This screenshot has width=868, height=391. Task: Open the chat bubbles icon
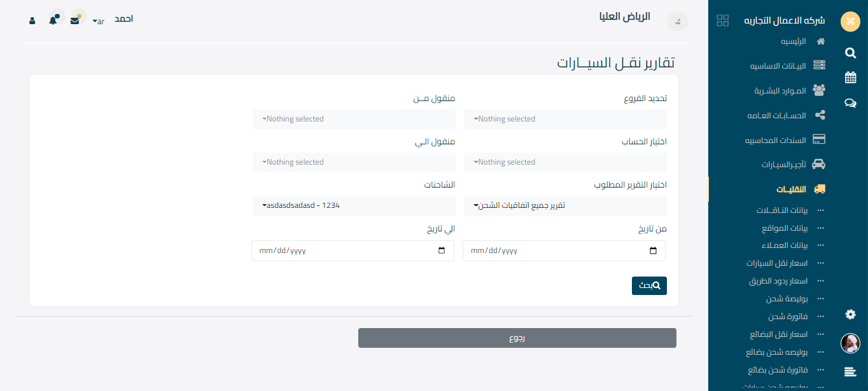point(850,103)
